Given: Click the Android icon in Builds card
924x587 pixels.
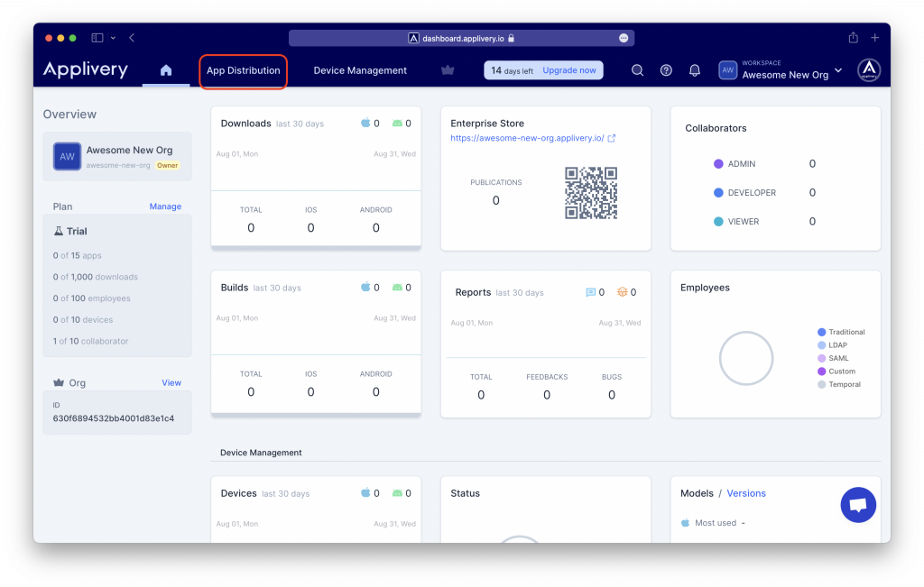Looking at the screenshot, I should [x=397, y=288].
